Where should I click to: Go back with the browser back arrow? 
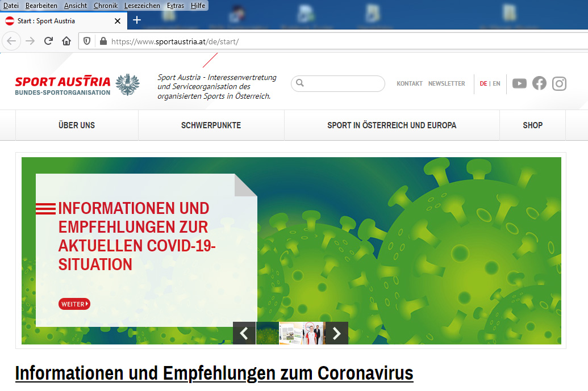(11, 41)
